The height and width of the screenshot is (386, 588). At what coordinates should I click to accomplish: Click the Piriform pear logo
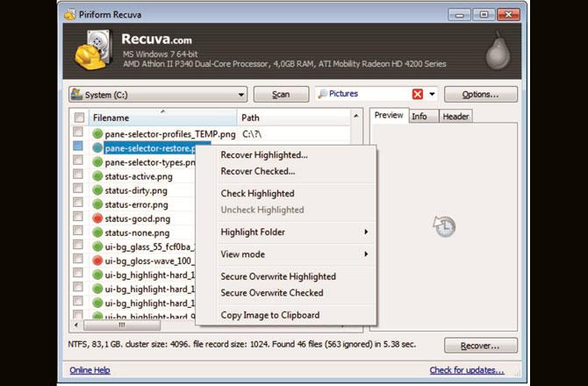(x=498, y=52)
